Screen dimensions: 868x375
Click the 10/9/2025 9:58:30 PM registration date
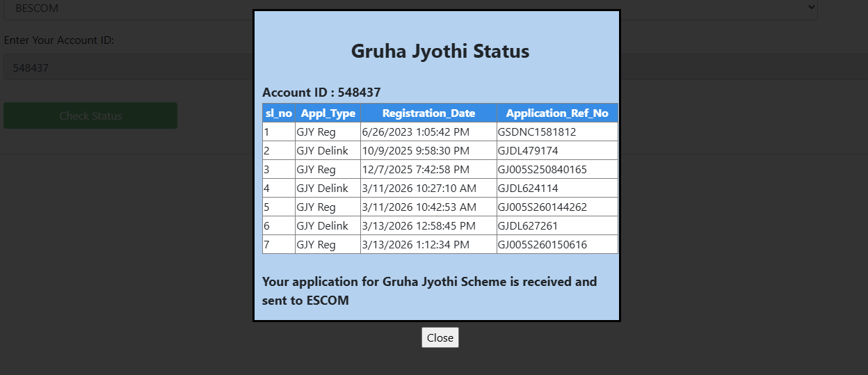coord(415,151)
